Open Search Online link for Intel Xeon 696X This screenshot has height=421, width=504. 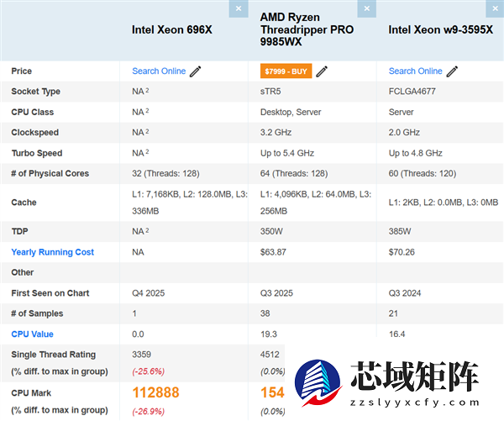pos(159,71)
